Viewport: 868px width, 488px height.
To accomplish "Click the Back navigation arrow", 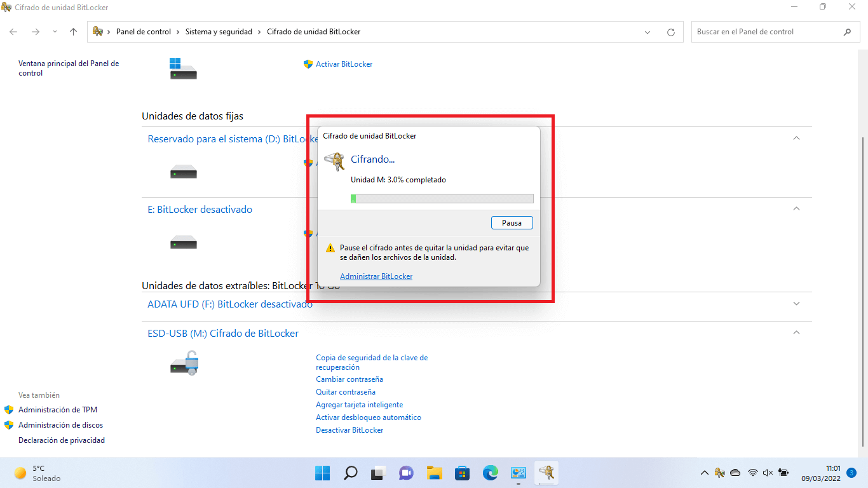I will click(13, 32).
